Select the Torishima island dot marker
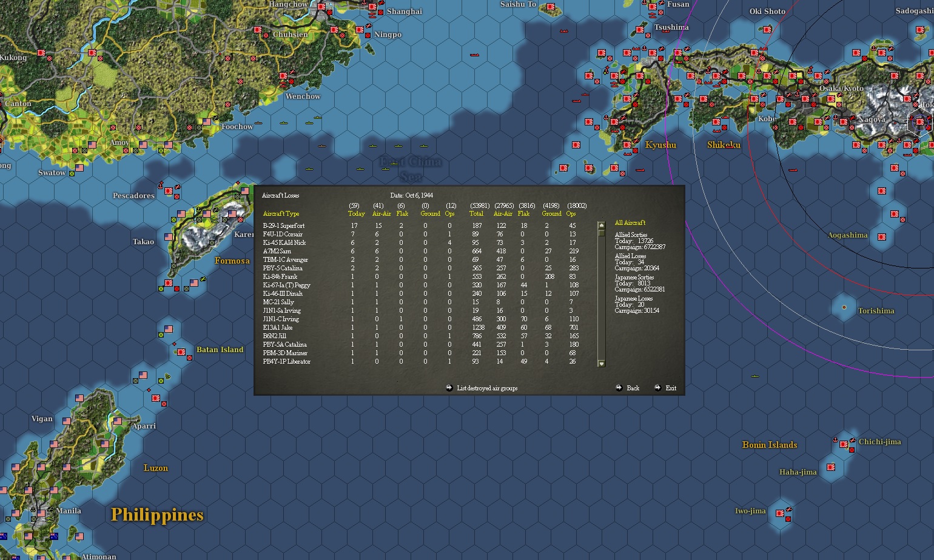Viewport: 934px width, 560px height. (x=844, y=307)
